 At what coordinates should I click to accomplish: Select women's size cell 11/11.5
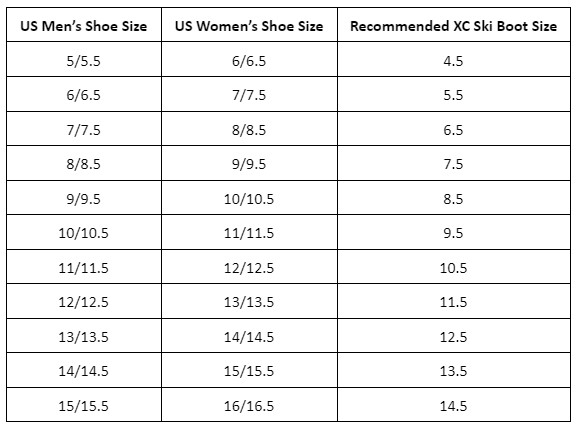coord(249,232)
